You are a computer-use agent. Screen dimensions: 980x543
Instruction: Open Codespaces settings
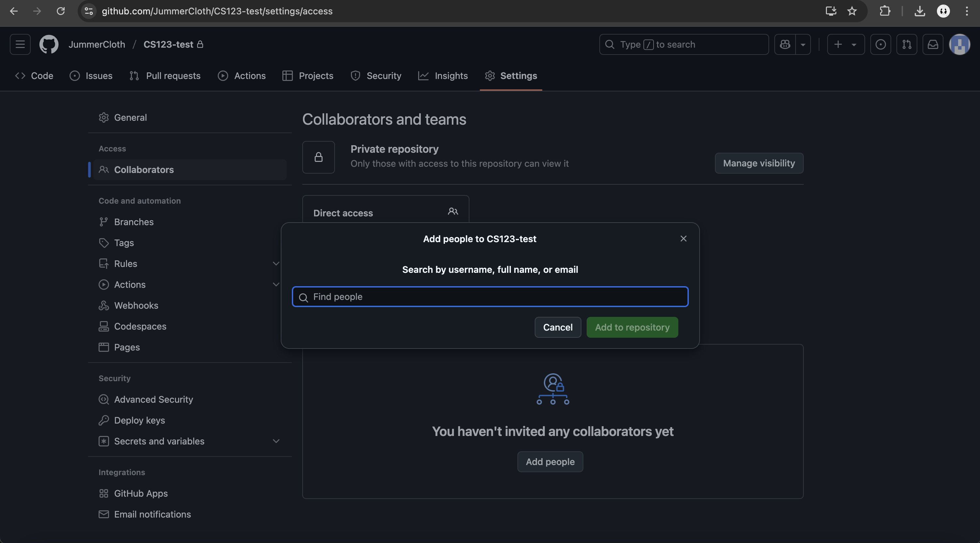tap(190, 326)
